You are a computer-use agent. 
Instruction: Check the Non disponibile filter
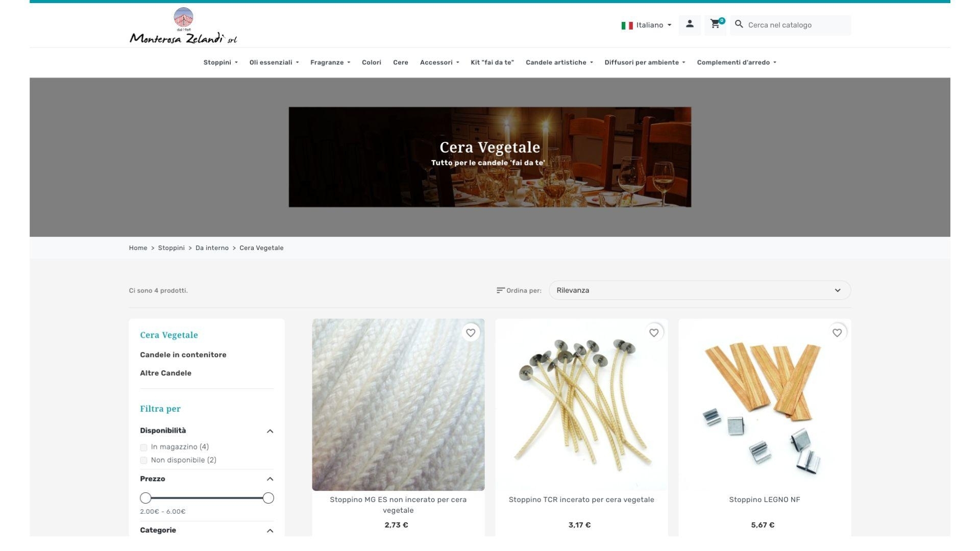pyautogui.click(x=143, y=461)
